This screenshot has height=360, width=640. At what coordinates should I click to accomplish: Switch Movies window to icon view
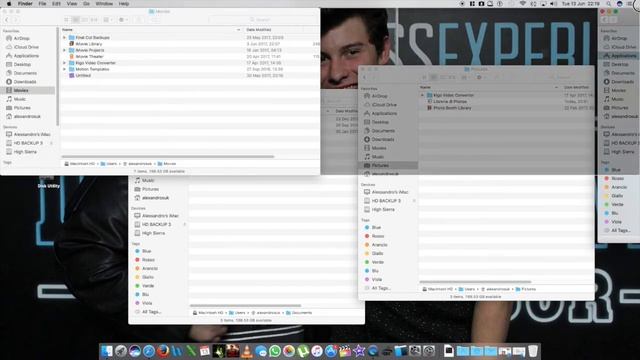67,20
